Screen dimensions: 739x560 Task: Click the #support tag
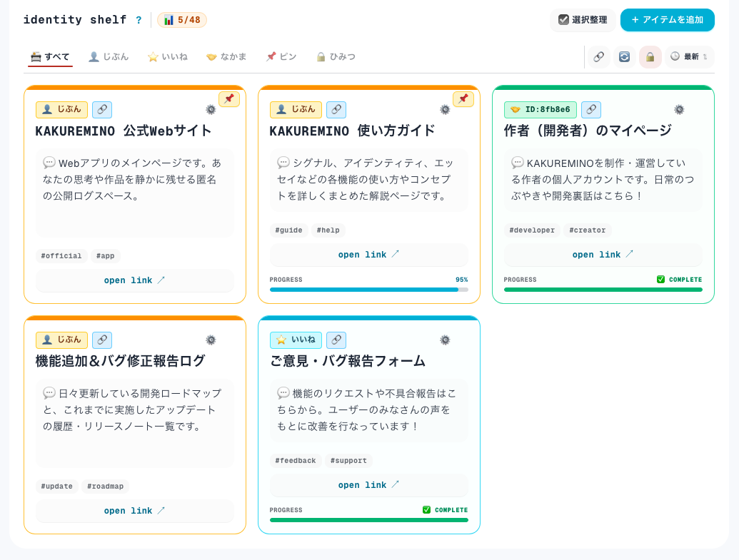tap(348, 461)
